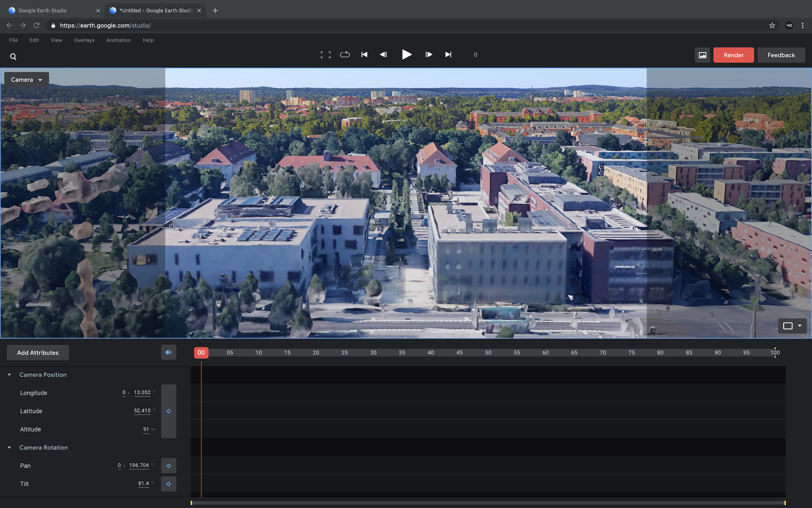This screenshot has width=812, height=508.
Task: Toggle keyframe for all attributes
Action: click(x=168, y=352)
